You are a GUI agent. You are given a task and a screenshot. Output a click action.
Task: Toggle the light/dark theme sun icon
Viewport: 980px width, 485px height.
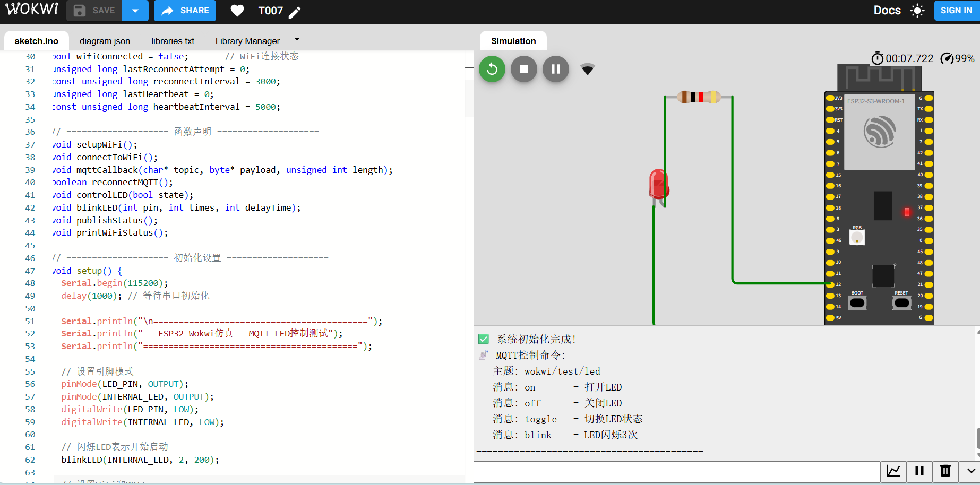pos(917,11)
